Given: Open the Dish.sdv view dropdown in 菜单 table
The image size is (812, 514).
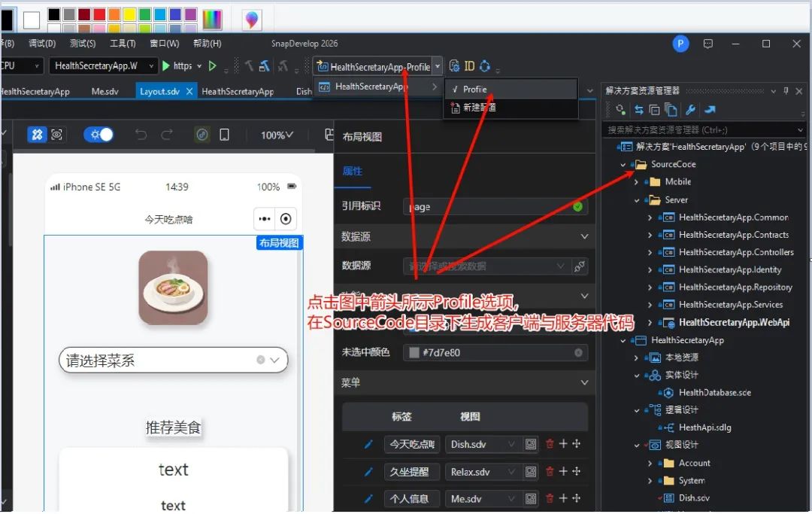Looking at the screenshot, I should click(512, 444).
